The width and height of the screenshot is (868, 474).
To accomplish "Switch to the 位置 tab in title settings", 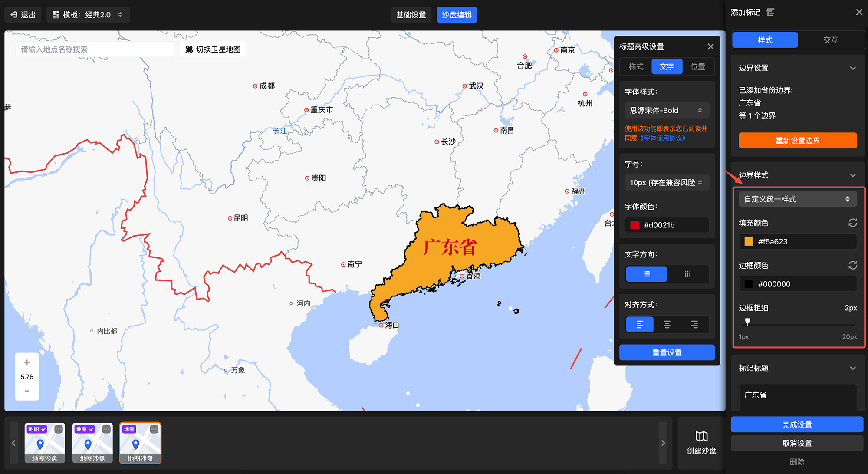I will (x=697, y=66).
